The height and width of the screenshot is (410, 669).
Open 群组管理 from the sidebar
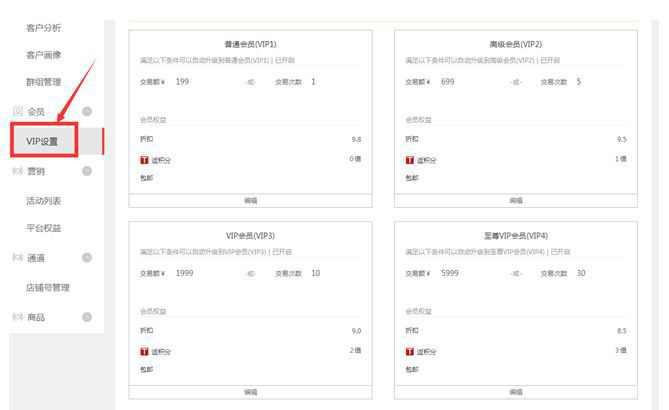click(x=43, y=82)
